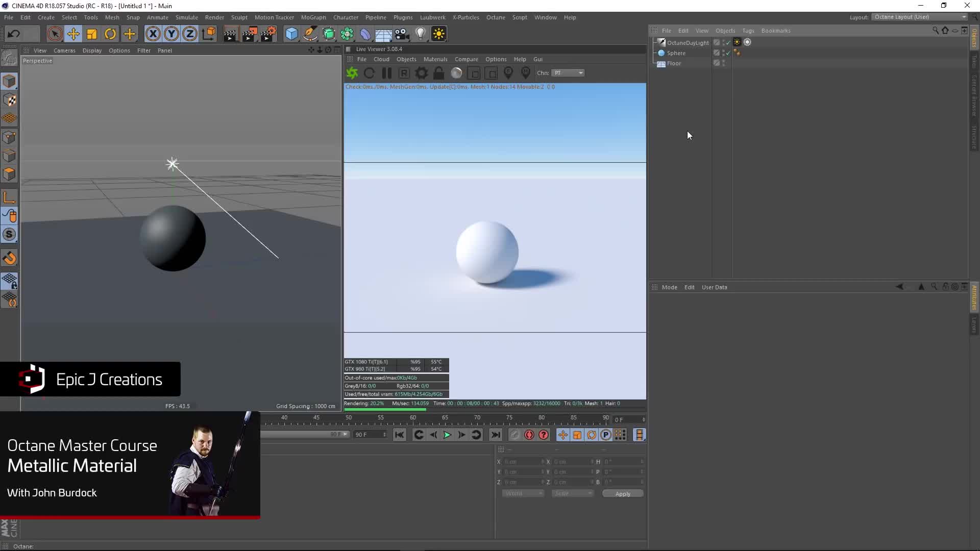Select the Sphere object in object tree
Viewport: 980px width, 551px height.
point(676,53)
